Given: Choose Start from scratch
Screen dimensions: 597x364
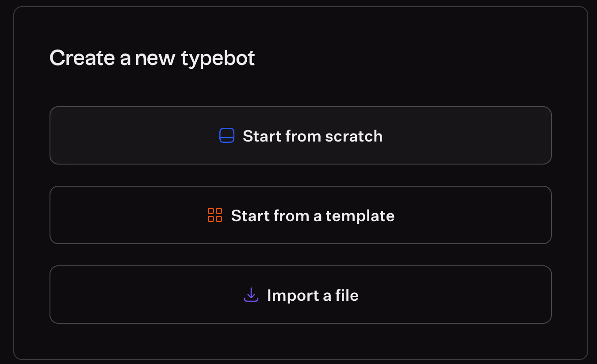Looking at the screenshot, I should click(301, 135).
